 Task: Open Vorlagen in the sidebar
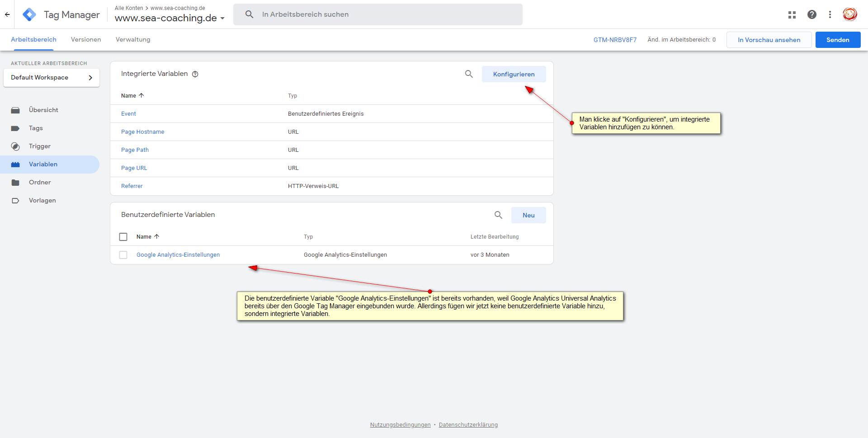(42, 201)
